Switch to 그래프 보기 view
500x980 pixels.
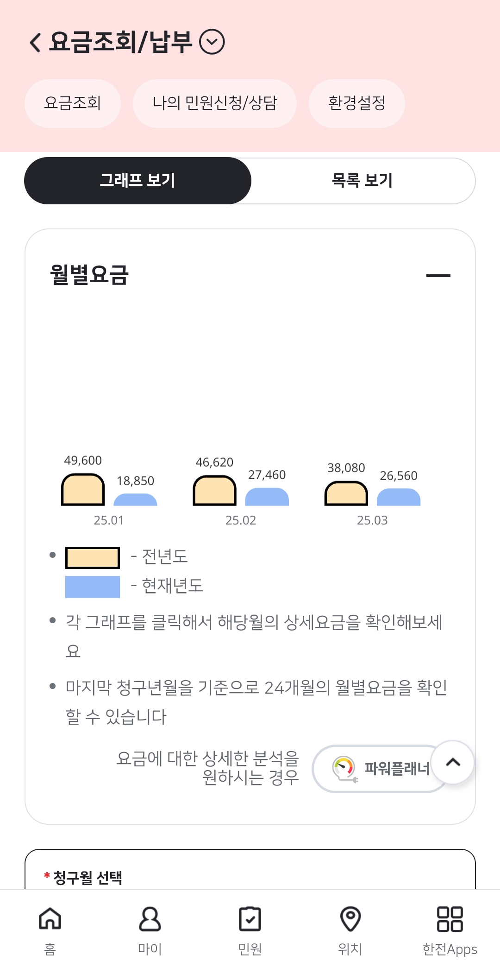[x=137, y=181]
